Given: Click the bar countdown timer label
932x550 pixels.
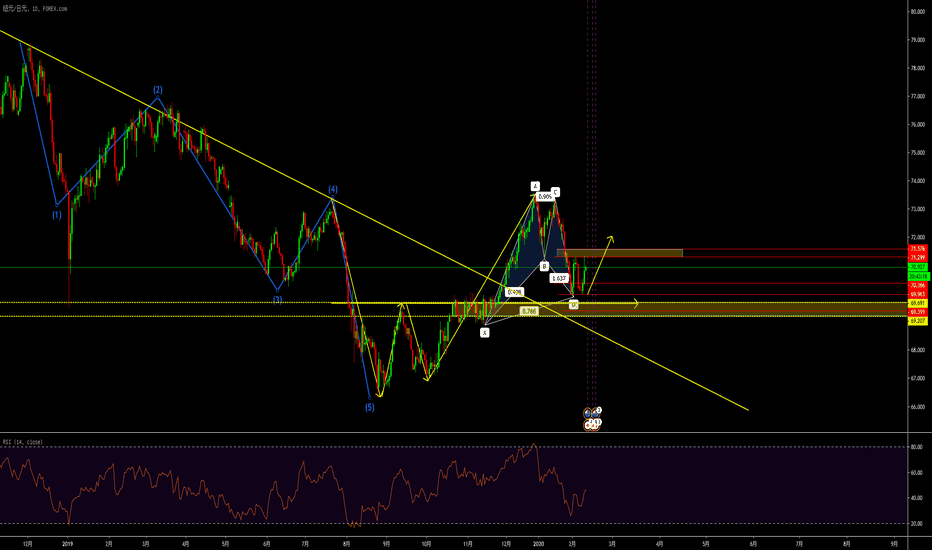Looking at the screenshot, I should (x=917, y=276).
